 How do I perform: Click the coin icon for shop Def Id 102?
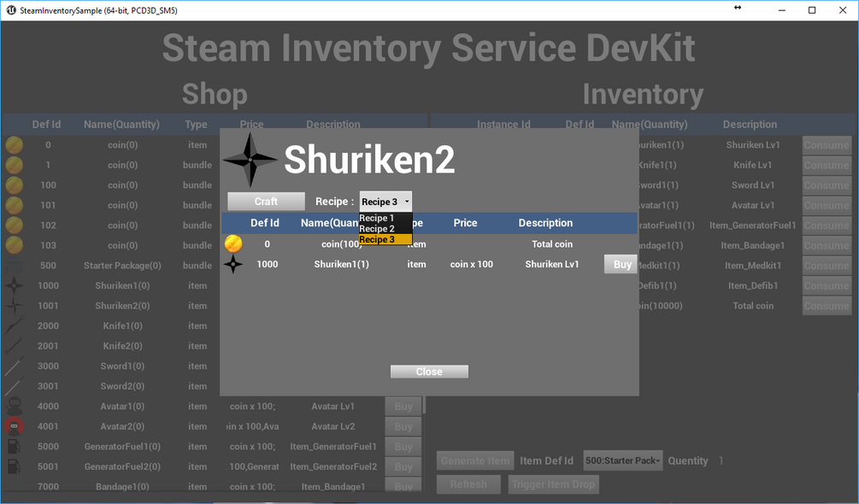[15, 226]
